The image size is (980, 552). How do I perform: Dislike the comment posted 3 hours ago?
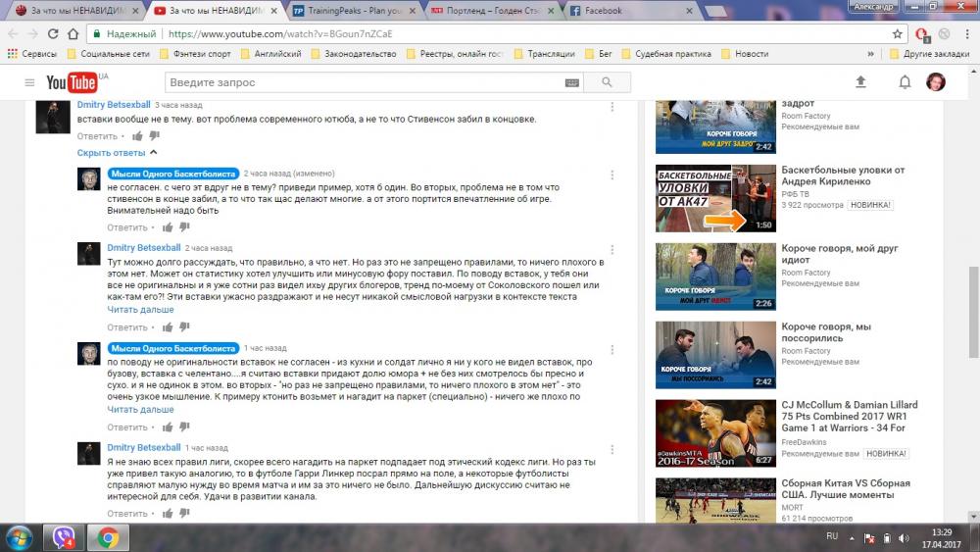click(x=154, y=136)
